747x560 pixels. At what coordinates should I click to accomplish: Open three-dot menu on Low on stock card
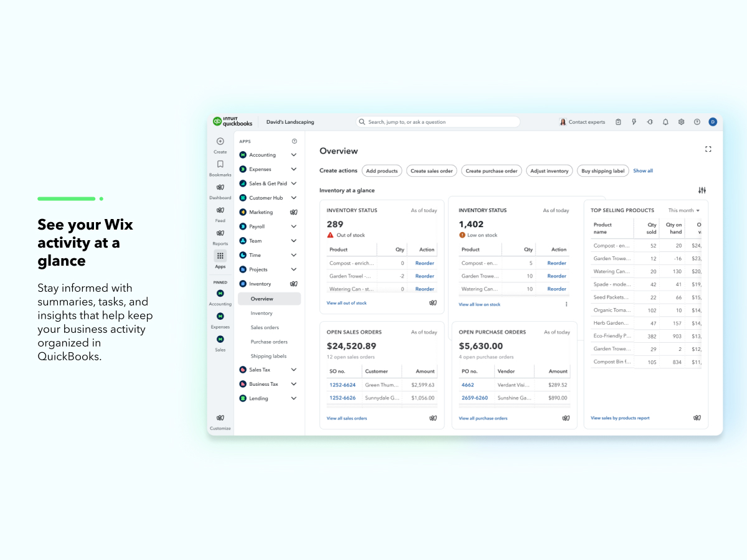point(566,304)
